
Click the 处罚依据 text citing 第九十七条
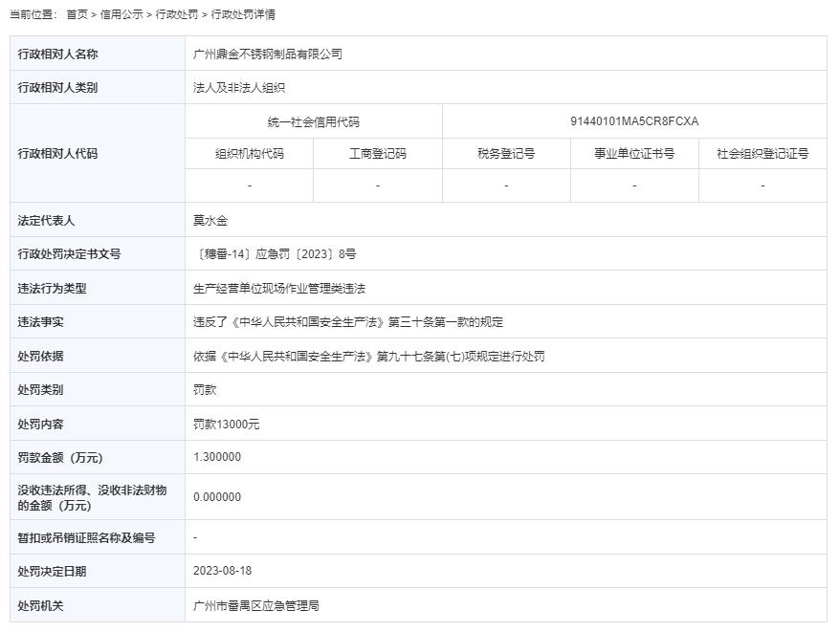coord(369,357)
